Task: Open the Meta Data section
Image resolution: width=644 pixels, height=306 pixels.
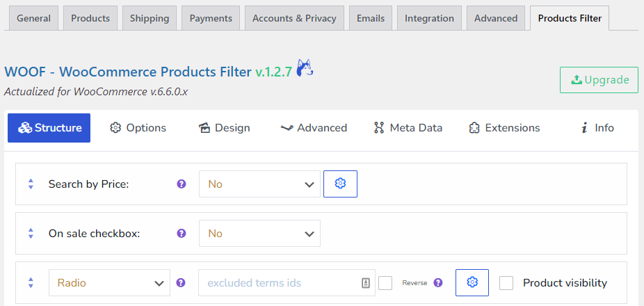Action: (408, 128)
